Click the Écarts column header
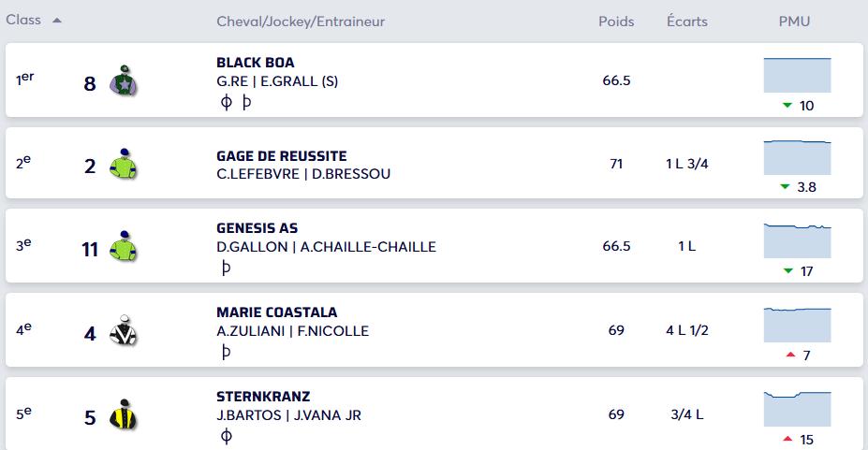Screen dimensions: 868x450 pos(687,22)
